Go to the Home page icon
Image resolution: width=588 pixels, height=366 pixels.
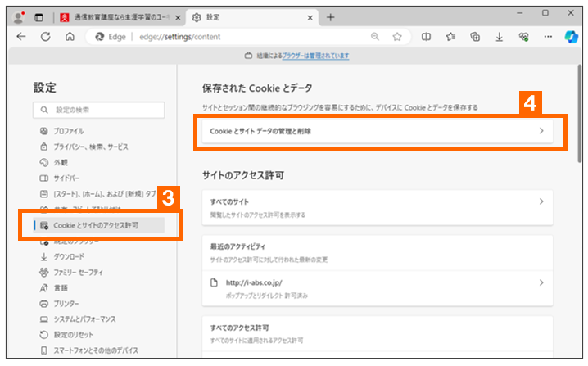click(x=70, y=36)
